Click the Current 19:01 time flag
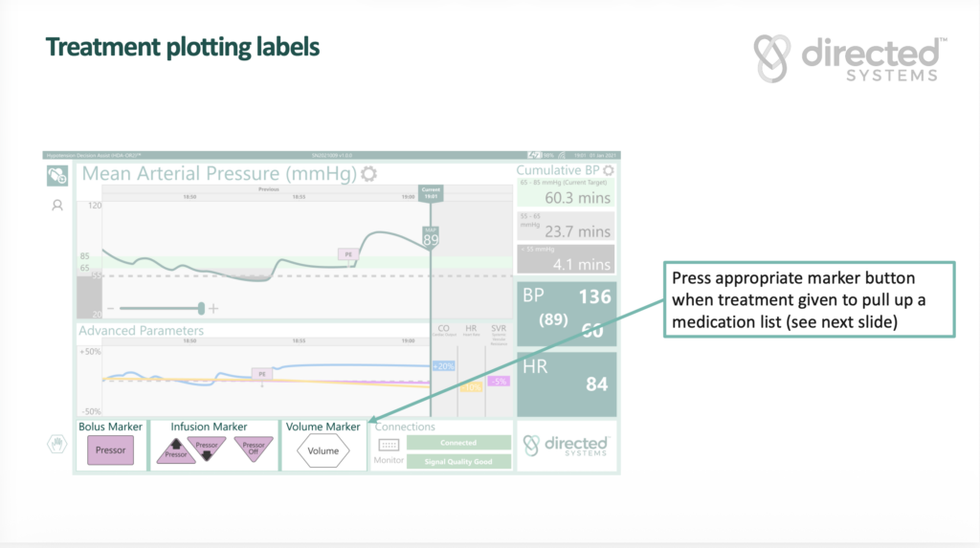 (431, 192)
